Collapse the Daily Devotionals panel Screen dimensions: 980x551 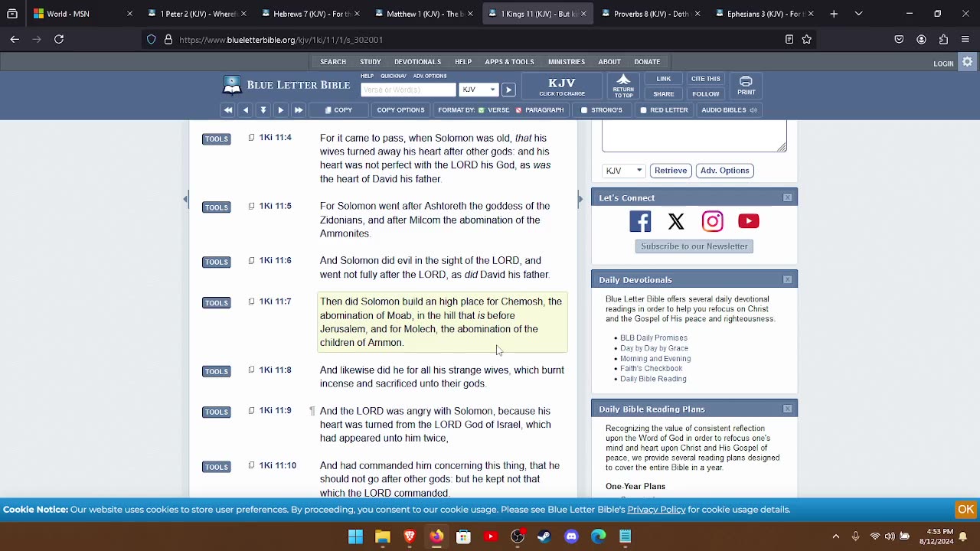pyautogui.click(x=787, y=279)
